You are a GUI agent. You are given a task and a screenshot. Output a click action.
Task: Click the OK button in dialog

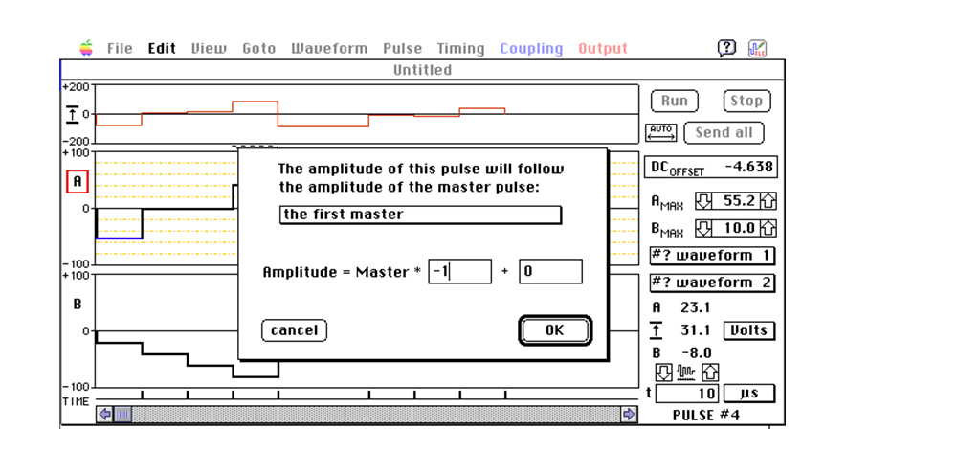[x=554, y=330]
